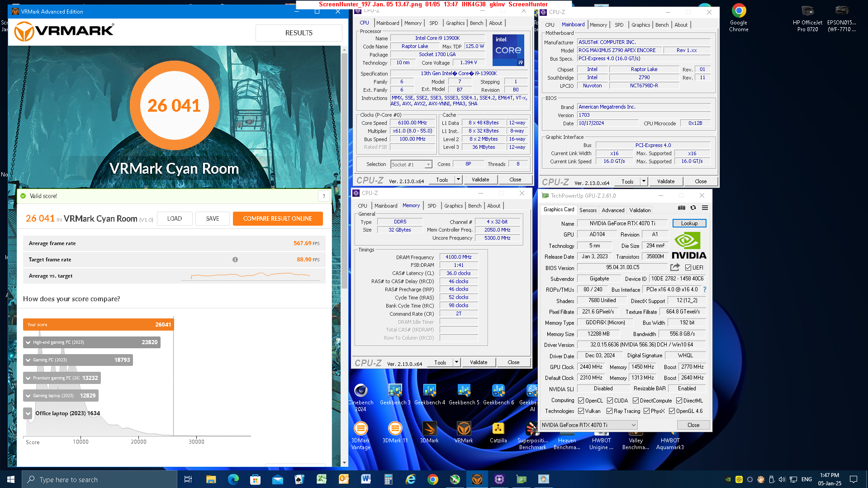
Task: Open Google Chrome desktop shortcut
Action: pyautogui.click(x=739, y=18)
